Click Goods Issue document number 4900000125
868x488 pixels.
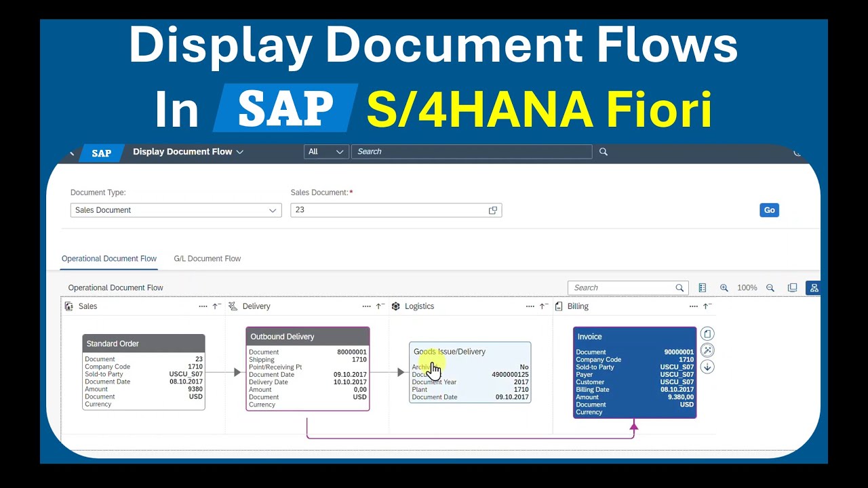(510, 375)
